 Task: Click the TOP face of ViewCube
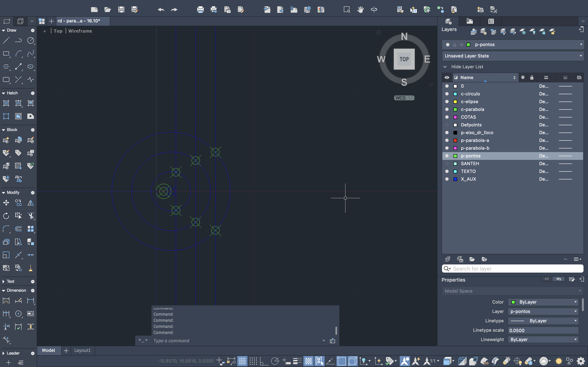404,59
